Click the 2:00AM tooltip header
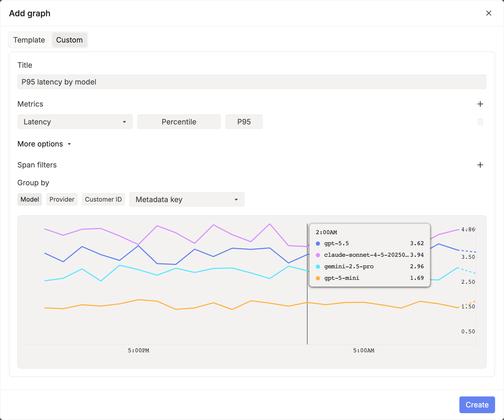 coord(326,232)
